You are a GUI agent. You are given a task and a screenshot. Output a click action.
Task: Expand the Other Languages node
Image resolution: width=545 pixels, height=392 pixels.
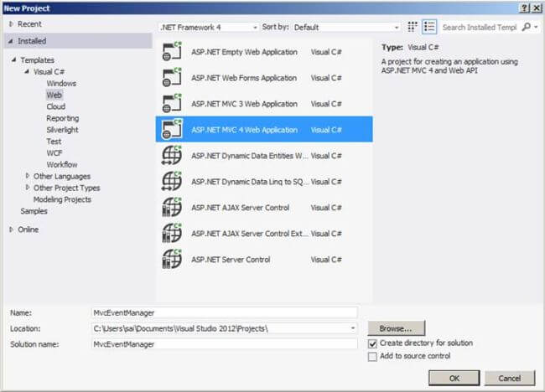coord(27,176)
